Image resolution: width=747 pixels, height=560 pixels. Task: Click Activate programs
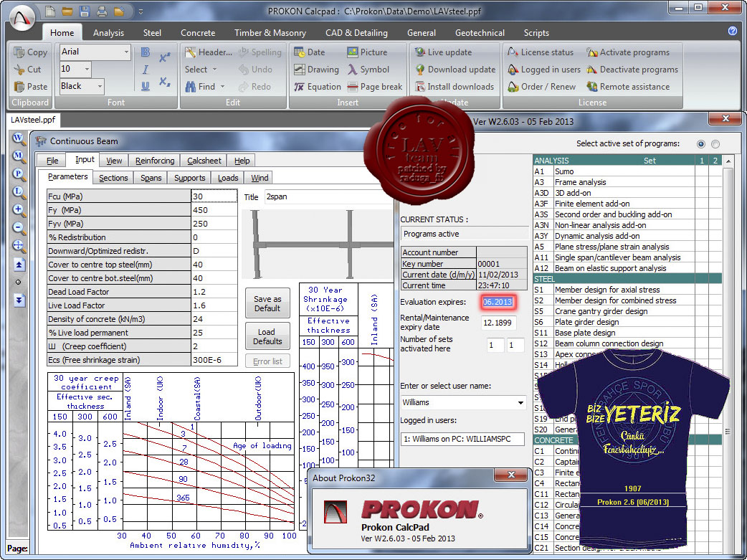click(628, 52)
